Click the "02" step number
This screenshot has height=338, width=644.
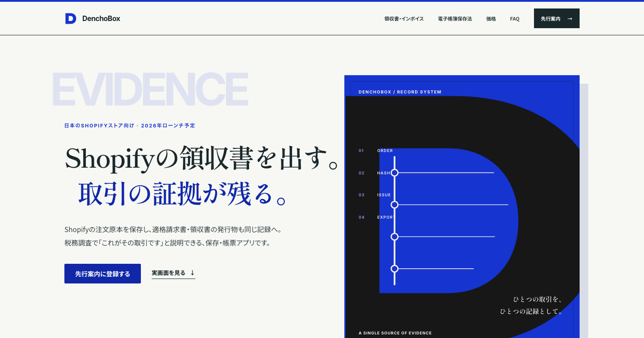click(x=361, y=173)
